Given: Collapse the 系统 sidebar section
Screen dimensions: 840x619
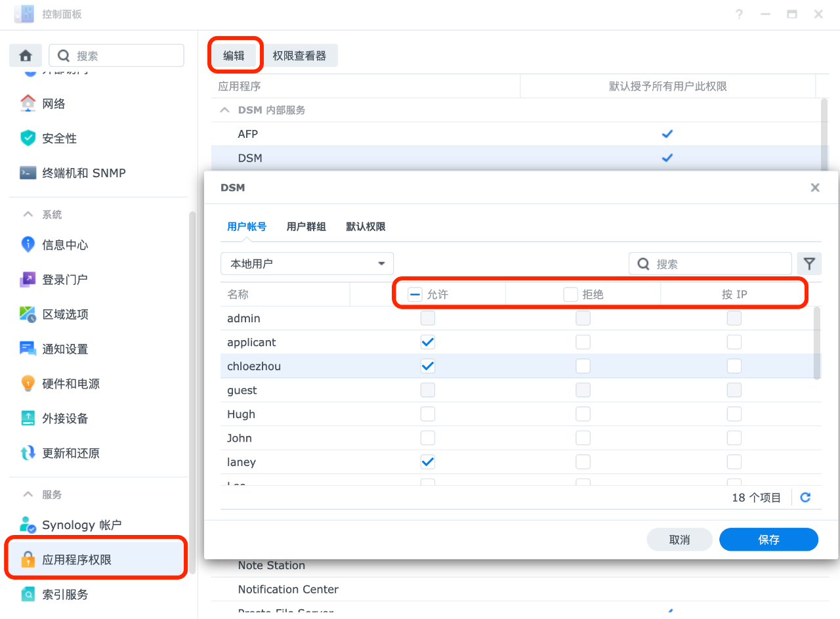Looking at the screenshot, I should 28,215.
